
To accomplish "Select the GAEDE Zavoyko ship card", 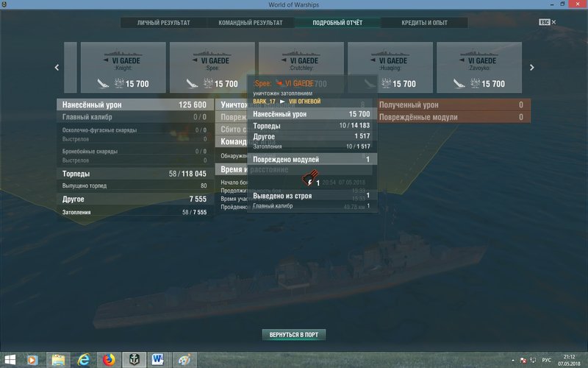I will pos(479,67).
